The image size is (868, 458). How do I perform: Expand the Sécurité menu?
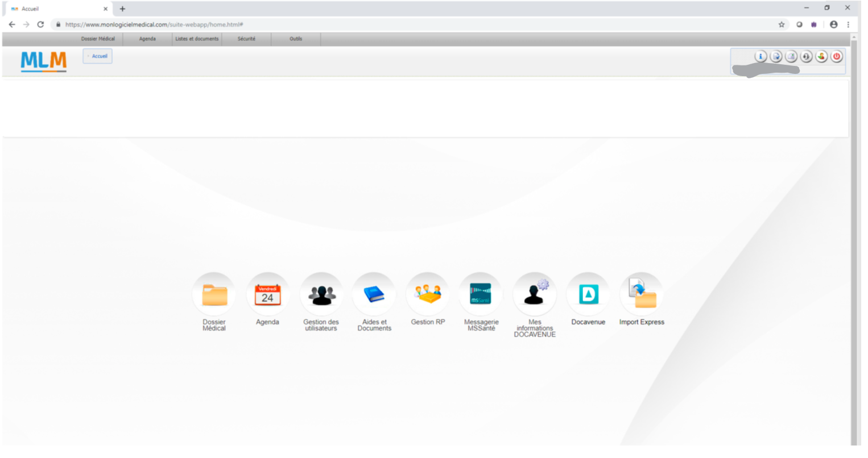pyautogui.click(x=246, y=39)
